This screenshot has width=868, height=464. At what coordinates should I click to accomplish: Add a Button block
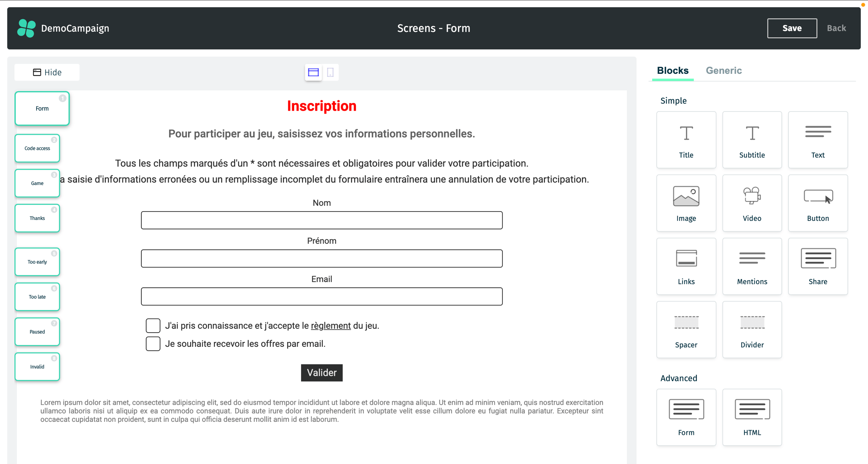tap(818, 203)
